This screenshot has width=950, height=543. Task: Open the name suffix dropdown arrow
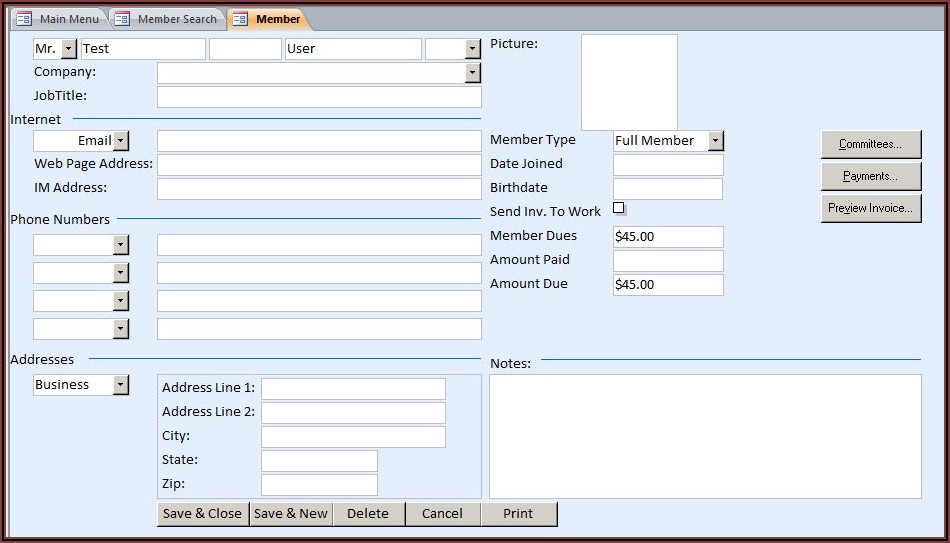click(x=473, y=49)
